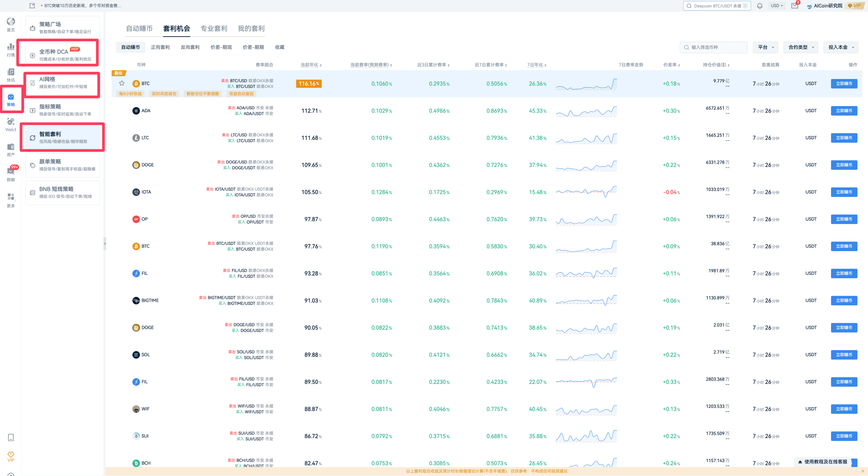Open 使用教程及在线客服 help button
868x476 pixels.
point(822,462)
